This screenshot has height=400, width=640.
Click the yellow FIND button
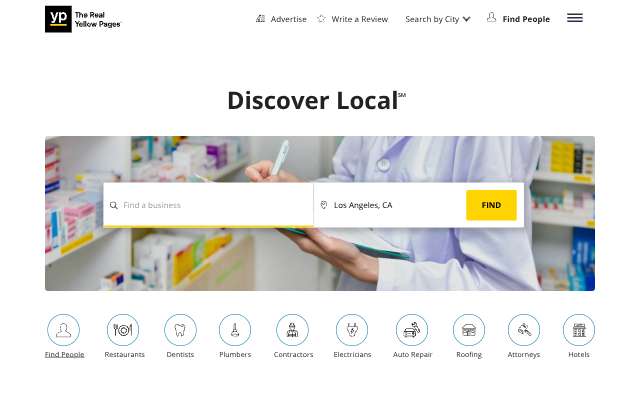(491, 205)
